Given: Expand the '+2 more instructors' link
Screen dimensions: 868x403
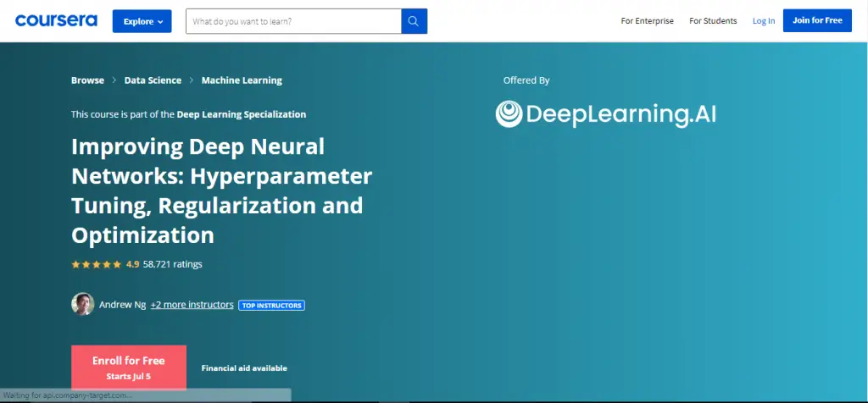Looking at the screenshot, I should point(192,305).
